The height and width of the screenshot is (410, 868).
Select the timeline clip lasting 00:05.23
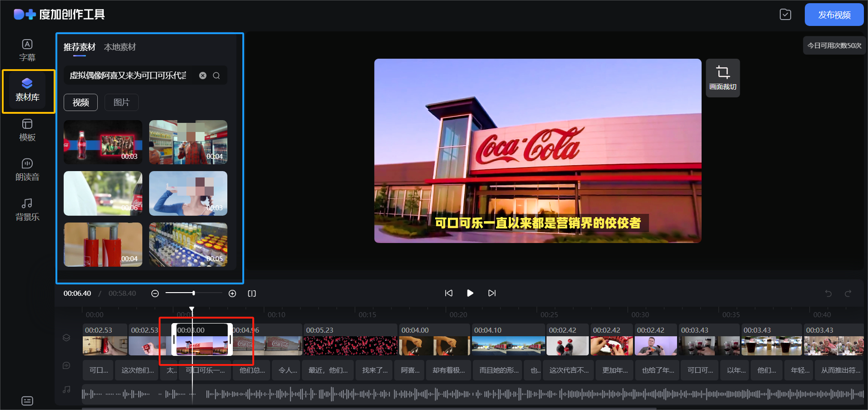(x=351, y=339)
